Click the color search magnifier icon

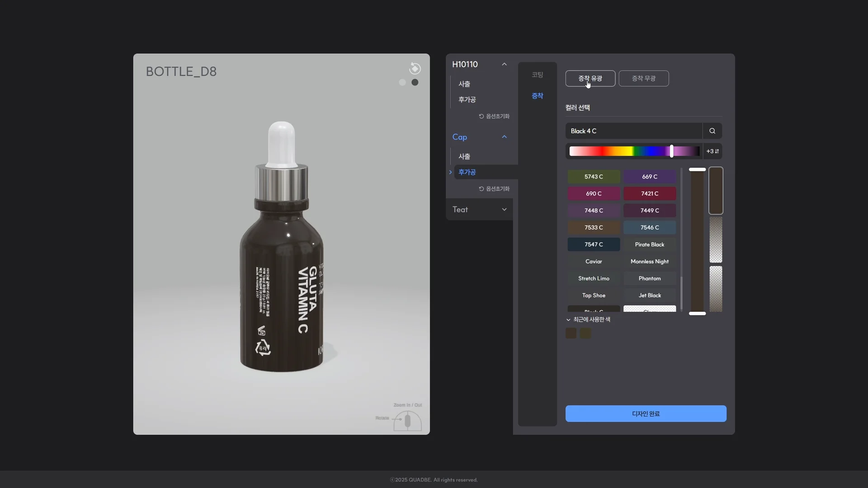tap(712, 131)
